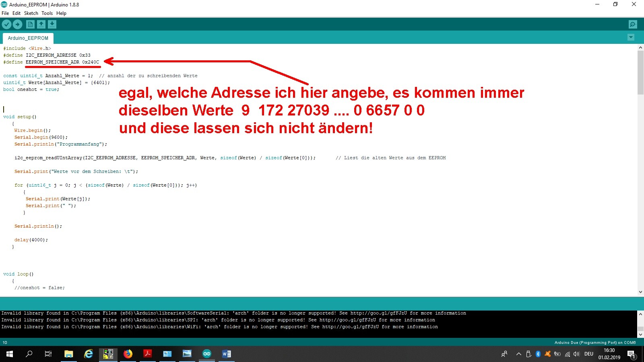Viewport: 644px width, 362px height.
Task: Open the Arduino IDE taskbar icon
Action: [x=206, y=354]
